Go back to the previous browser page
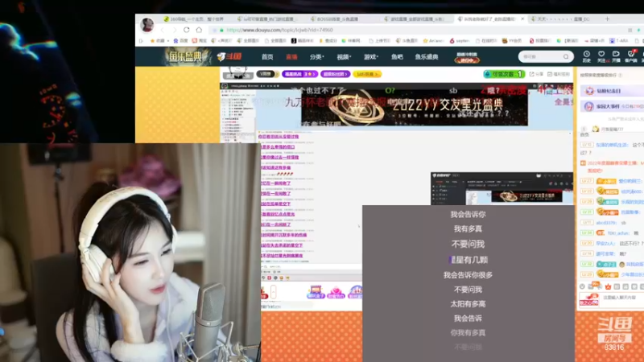 (163, 30)
